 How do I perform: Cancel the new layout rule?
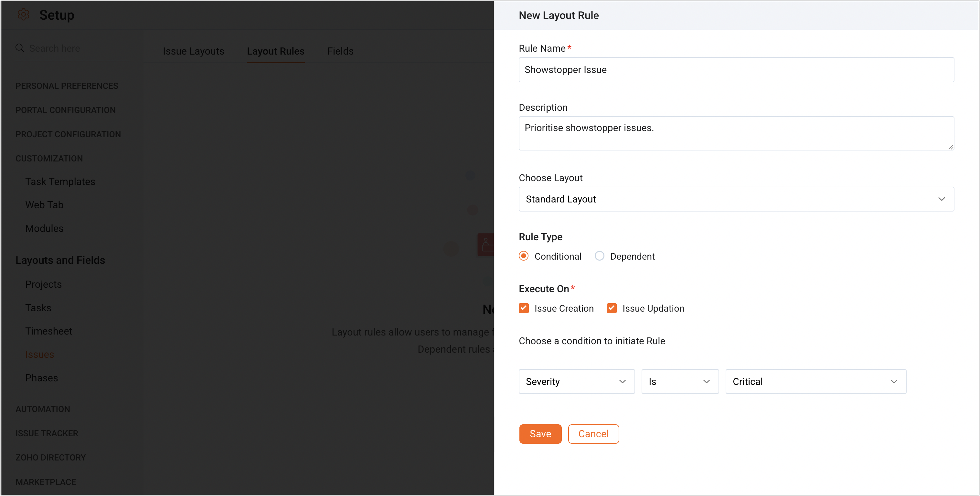point(593,434)
